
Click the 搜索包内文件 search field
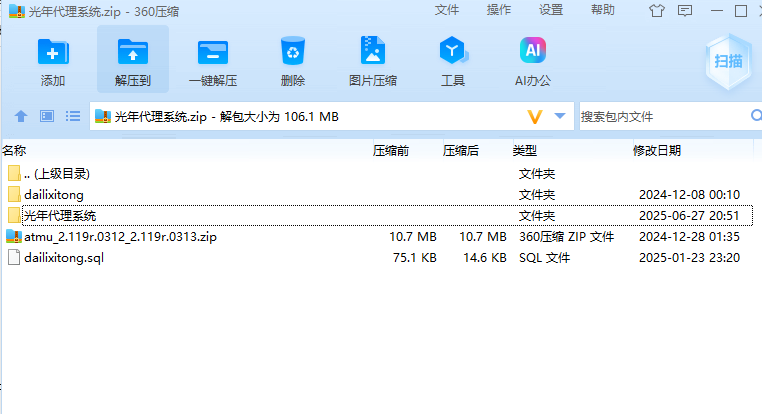[663, 117]
